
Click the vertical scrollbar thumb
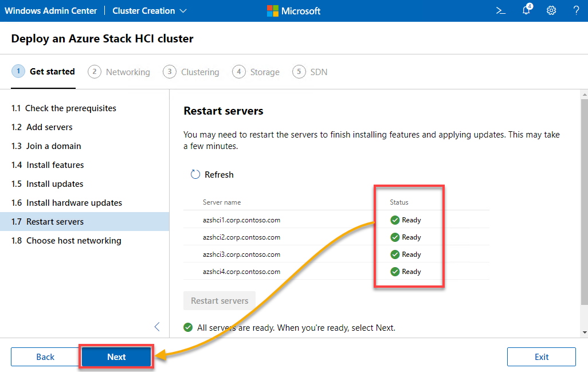pyautogui.click(x=584, y=202)
